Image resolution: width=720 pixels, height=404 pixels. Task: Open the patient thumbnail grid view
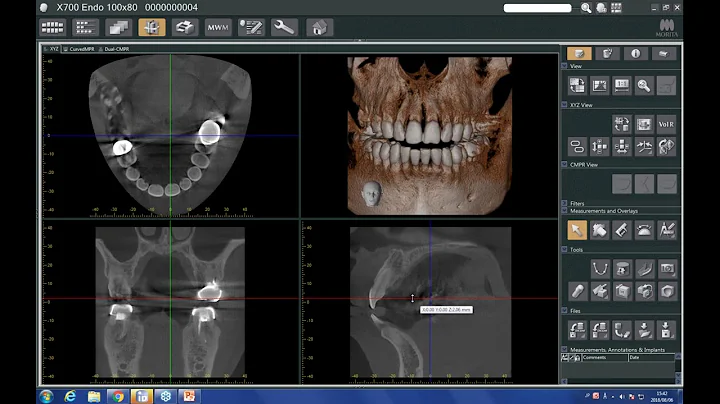52,28
